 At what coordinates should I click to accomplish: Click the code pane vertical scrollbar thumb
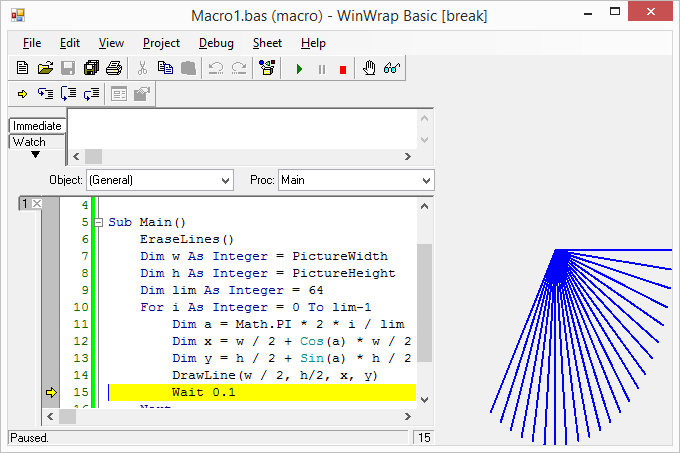(x=425, y=303)
